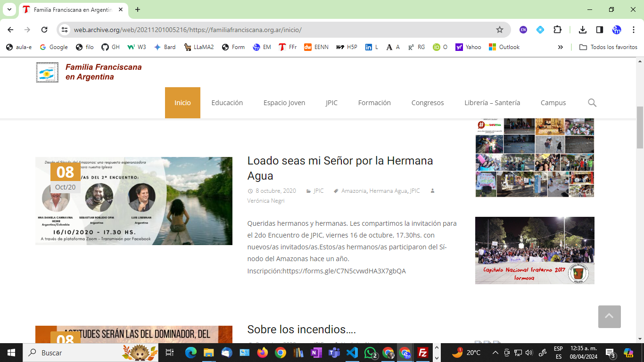Image resolution: width=644 pixels, height=362 pixels.
Task: Open the JPIC menu item
Action: pos(331,103)
